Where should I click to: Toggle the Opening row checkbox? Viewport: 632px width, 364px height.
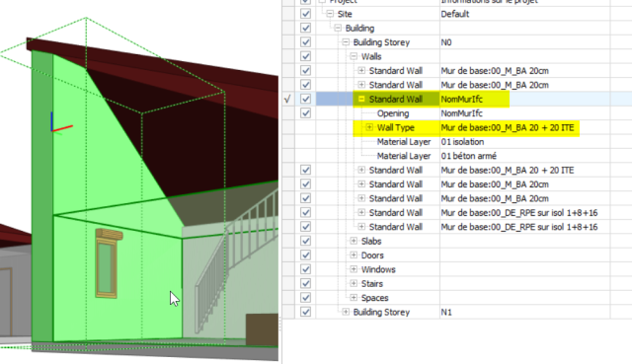click(x=305, y=113)
